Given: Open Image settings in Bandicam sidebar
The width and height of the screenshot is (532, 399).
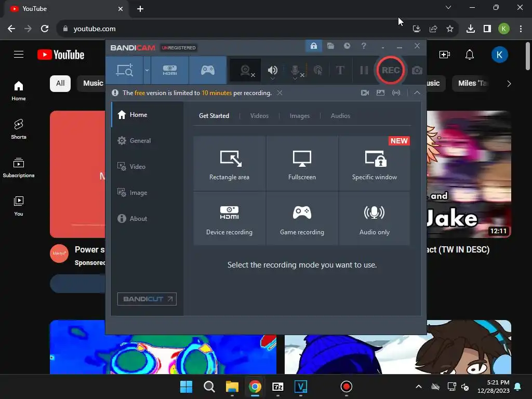Looking at the screenshot, I should point(147,192).
